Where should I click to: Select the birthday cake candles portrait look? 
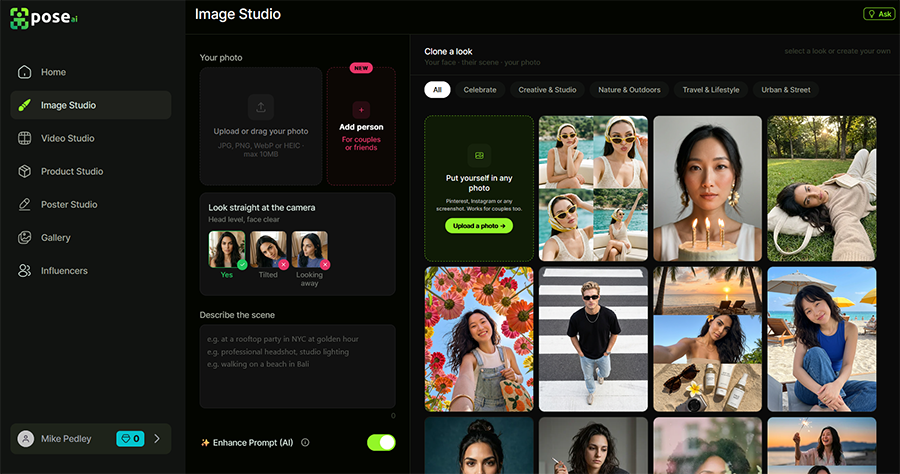tap(708, 188)
